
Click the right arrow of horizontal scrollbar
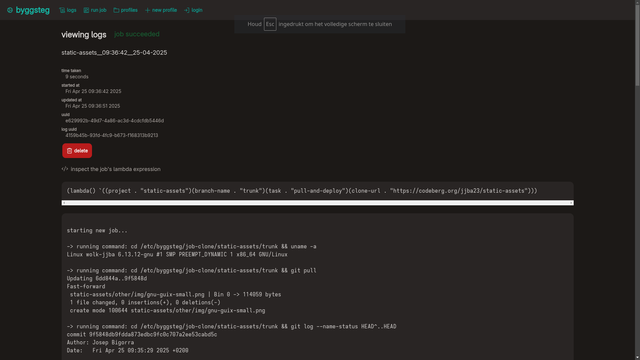tap(571, 203)
